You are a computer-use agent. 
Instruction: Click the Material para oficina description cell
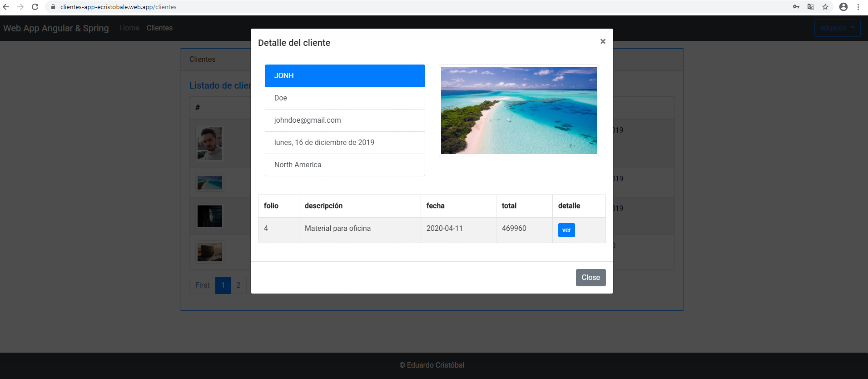click(360, 230)
